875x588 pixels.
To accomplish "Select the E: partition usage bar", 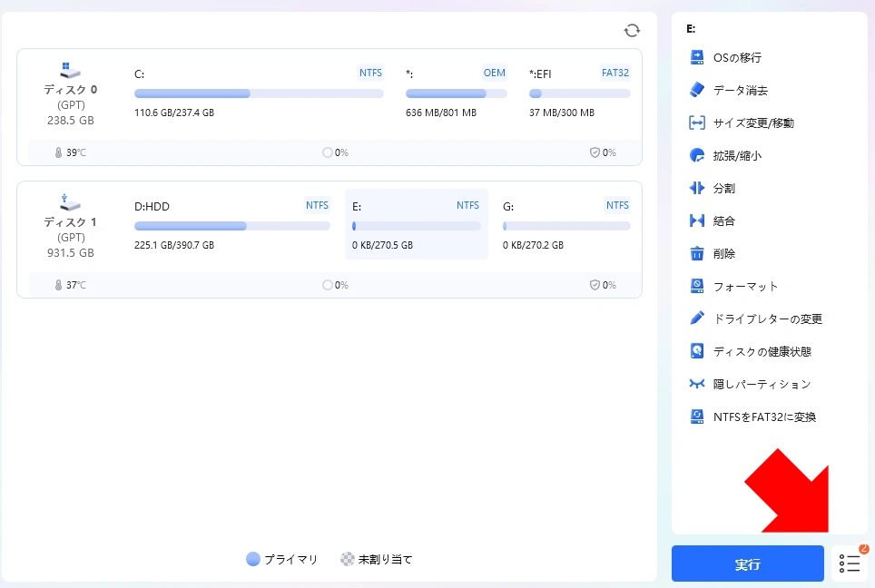I will point(417,226).
